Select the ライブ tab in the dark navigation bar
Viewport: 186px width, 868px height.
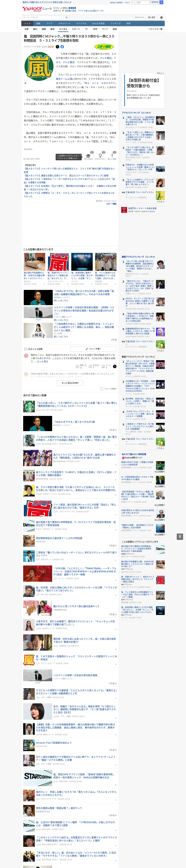[49, 24]
